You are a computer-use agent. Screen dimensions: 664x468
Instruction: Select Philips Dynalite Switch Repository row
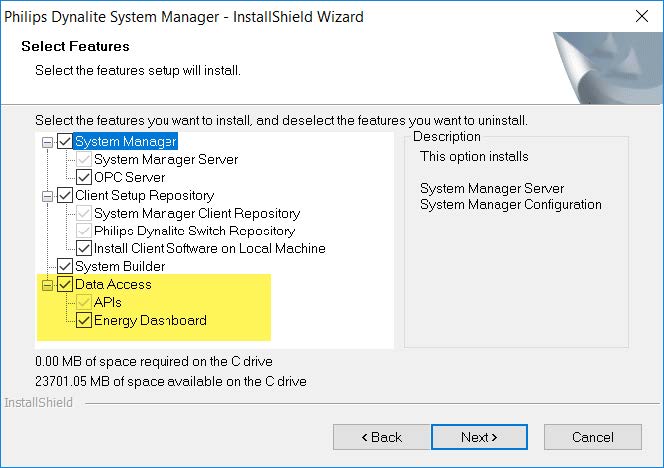click(x=194, y=231)
